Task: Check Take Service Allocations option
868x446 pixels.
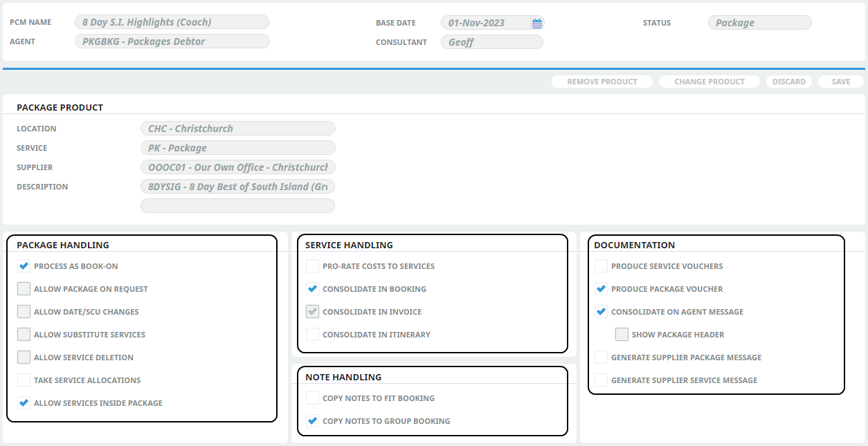Action: pos(24,380)
